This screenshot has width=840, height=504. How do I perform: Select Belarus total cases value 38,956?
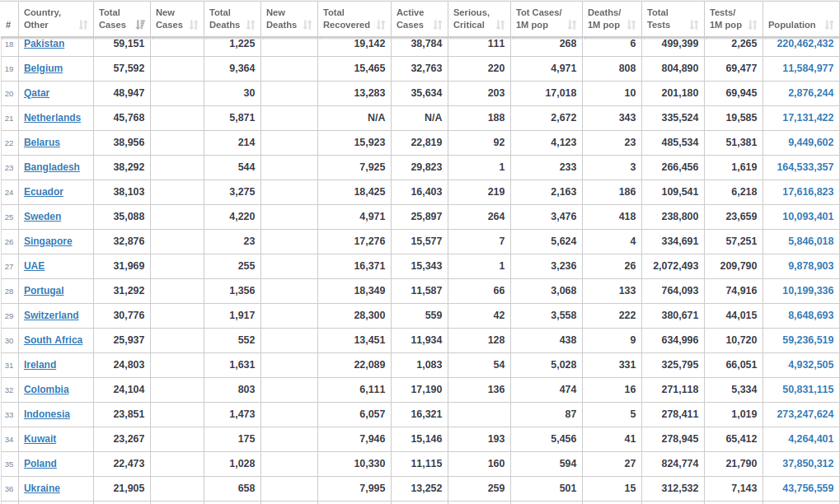tap(129, 142)
